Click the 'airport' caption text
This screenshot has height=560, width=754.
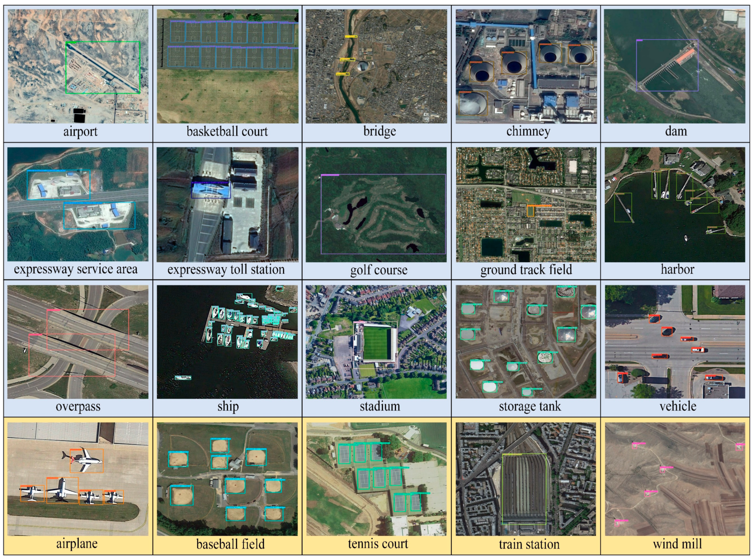[80, 132]
